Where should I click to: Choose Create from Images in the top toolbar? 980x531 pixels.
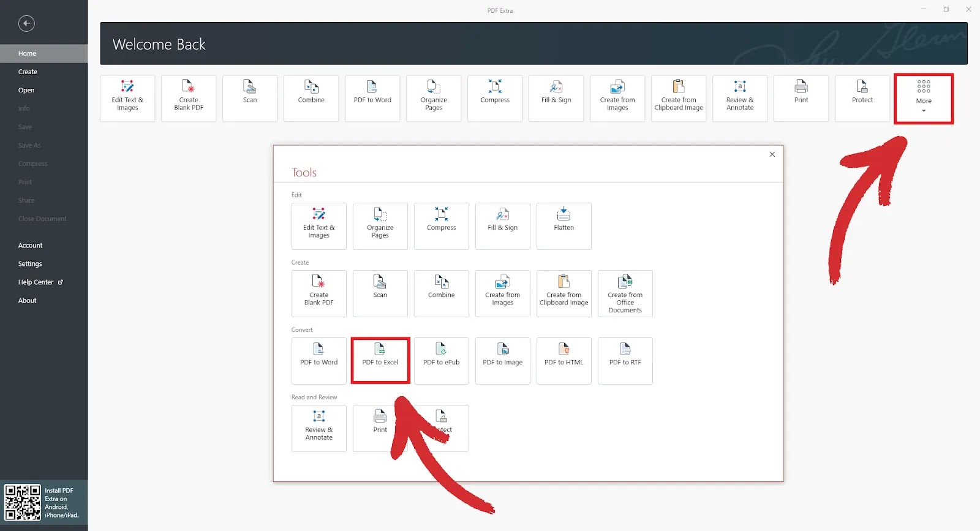pyautogui.click(x=617, y=98)
